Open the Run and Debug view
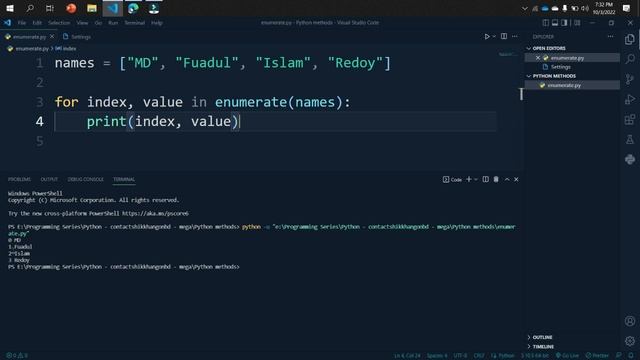 click(x=630, y=99)
